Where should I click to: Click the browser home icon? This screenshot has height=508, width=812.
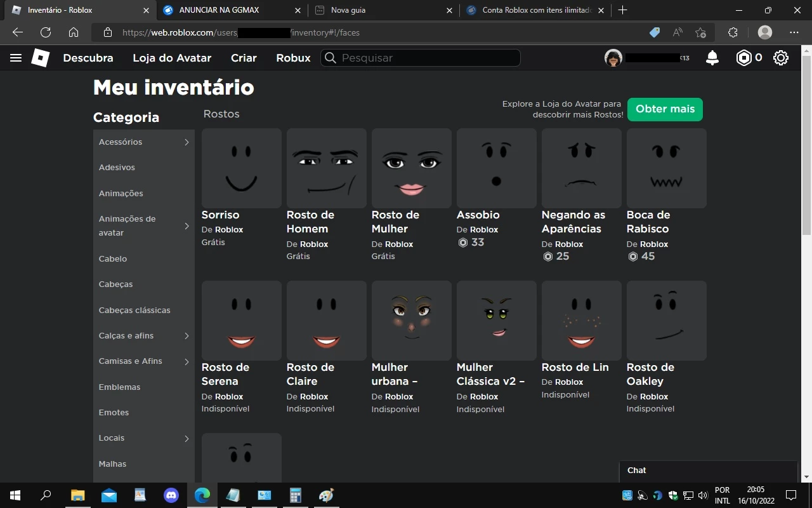tap(74, 32)
